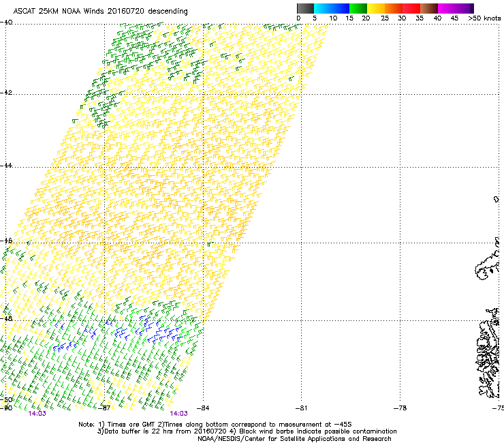Click the -50 latitude axis label
Screen dimensions: 504x443
[6, 399]
